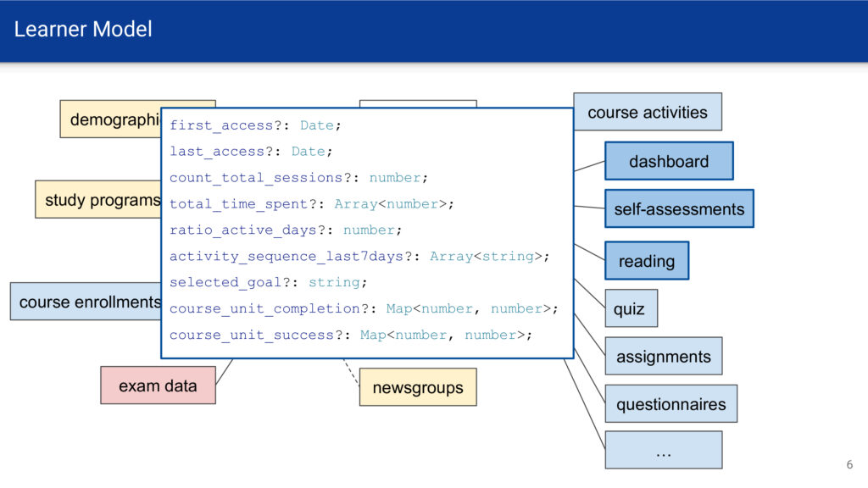Click the '…' ellipsis box

pyautogui.click(x=664, y=450)
